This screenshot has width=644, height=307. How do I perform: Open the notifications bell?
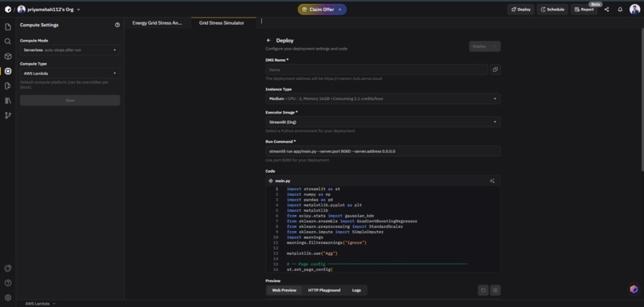pyautogui.click(x=620, y=10)
